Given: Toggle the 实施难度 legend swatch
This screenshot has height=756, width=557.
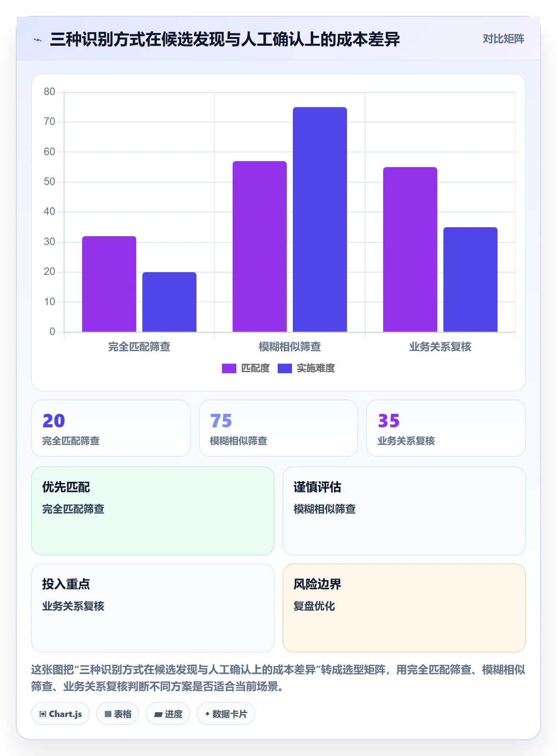Looking at the screenshot, I should coord(284,368).
